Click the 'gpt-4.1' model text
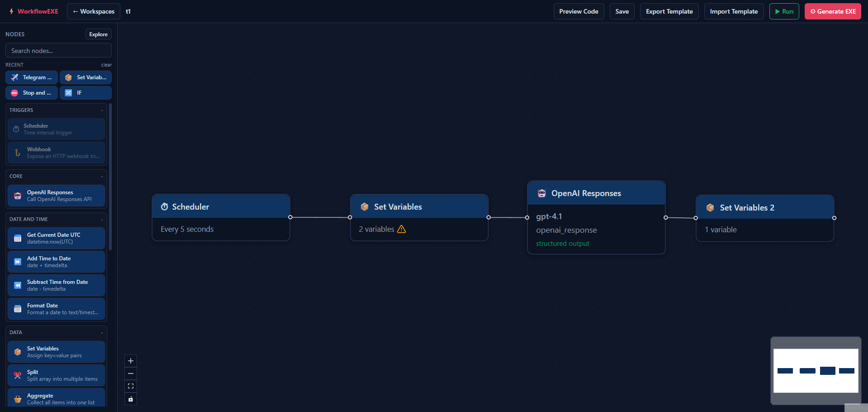This screenshot has width=868, height=412. coord(549,216)
